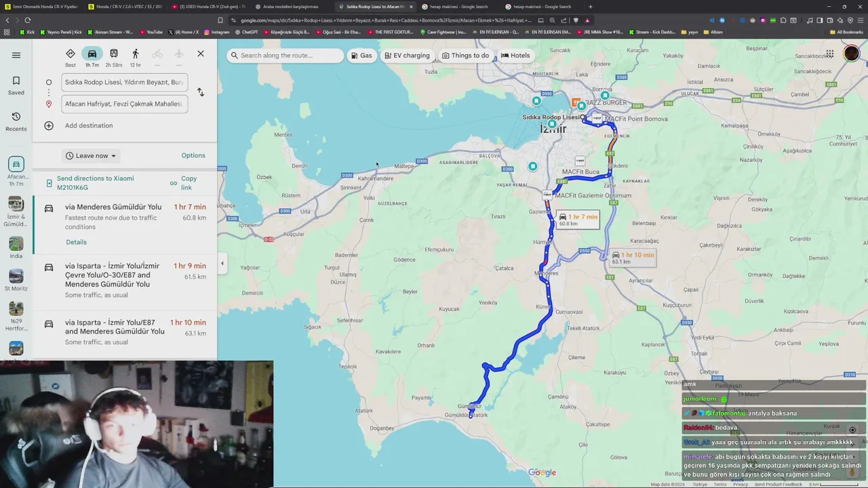
Task: Edit the Afacan Hafriyat destination field
Action: coord(125,104)
